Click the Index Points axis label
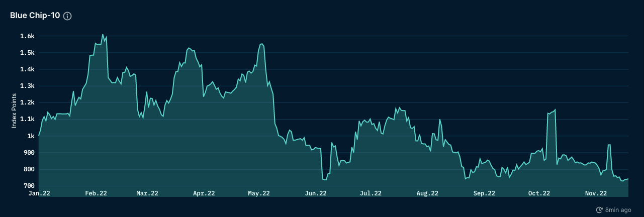This screenshot has height=217, width=644. [x=14, y=110]
